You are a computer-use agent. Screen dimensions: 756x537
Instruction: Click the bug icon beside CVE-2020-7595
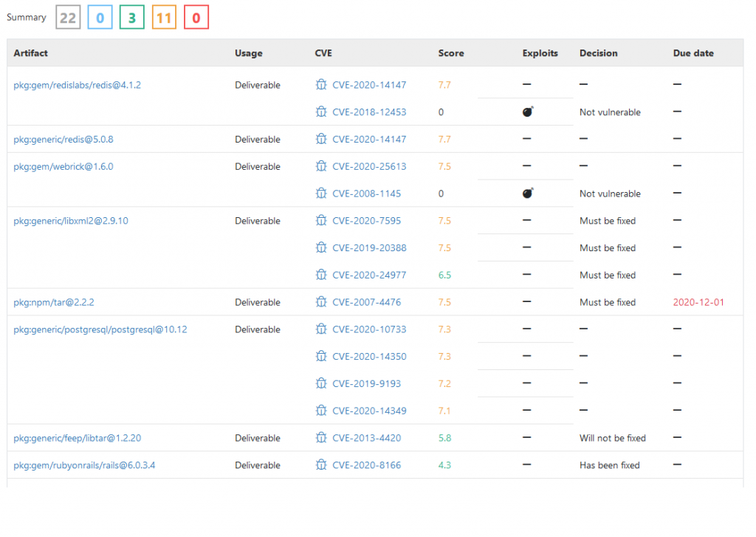(x=321, y=220)
